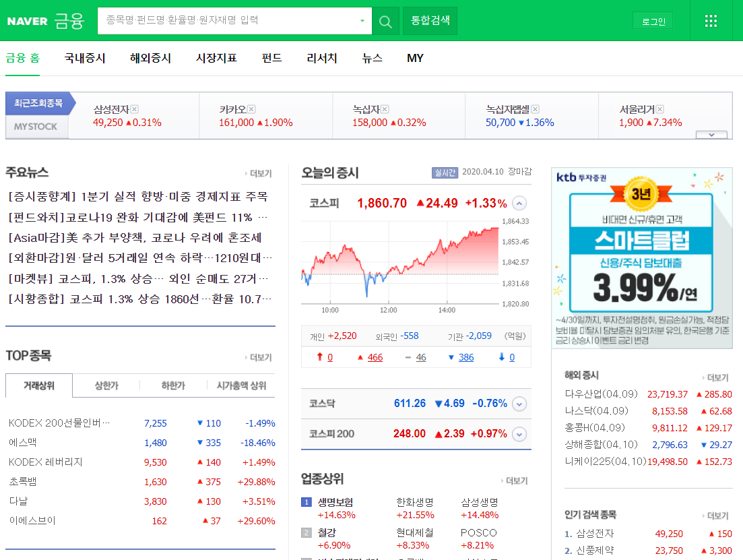Open the MY menu
The image size is (743, 560).
click(415, 59)
